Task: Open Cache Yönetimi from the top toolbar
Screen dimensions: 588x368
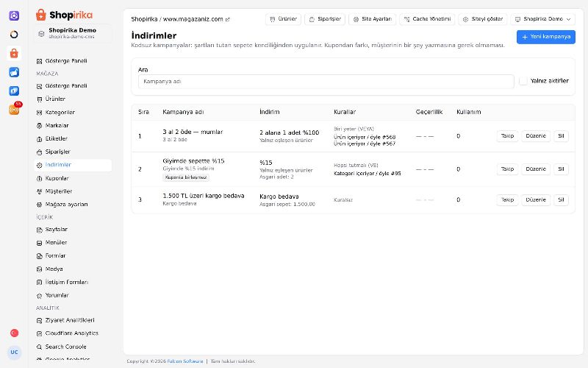Action: point(427,19)
